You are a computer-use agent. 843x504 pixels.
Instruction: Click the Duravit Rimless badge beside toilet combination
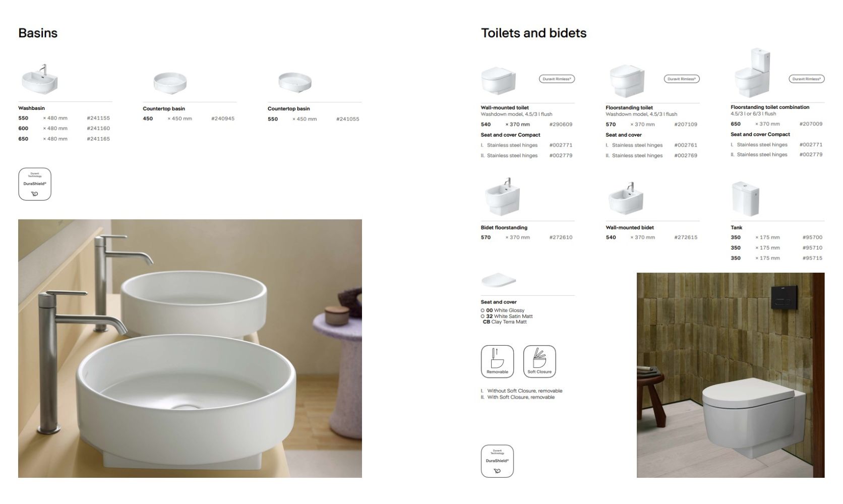[x=806, y=79]
